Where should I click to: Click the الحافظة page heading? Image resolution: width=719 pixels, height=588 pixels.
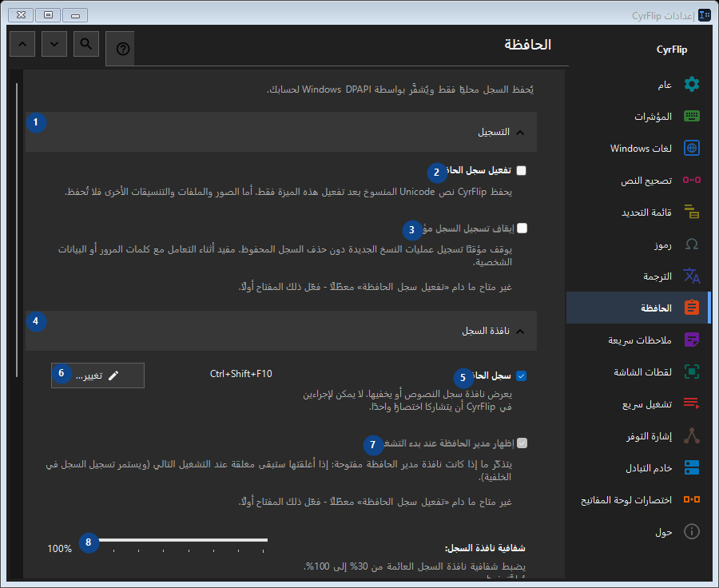click(528, 45)
